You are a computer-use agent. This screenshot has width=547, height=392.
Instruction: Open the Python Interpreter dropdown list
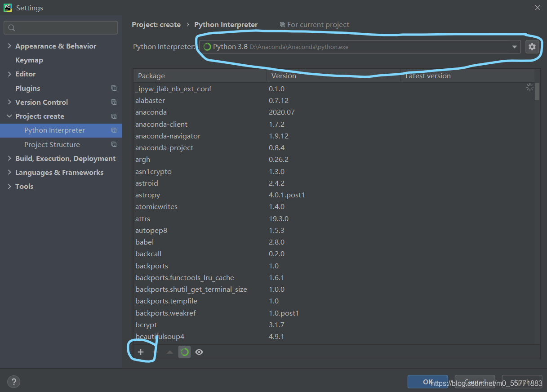pyautogui.click(x=515, y=46)
